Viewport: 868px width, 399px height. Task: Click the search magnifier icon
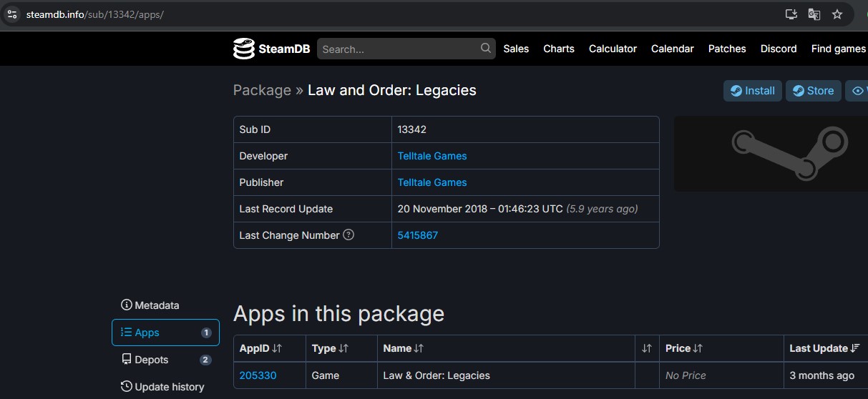[486, 49]
